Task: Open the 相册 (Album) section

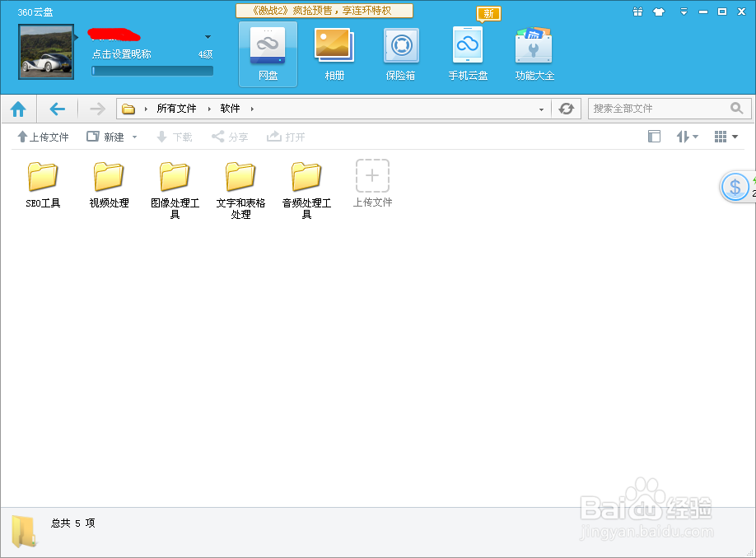Action: [x=334, y=52]
